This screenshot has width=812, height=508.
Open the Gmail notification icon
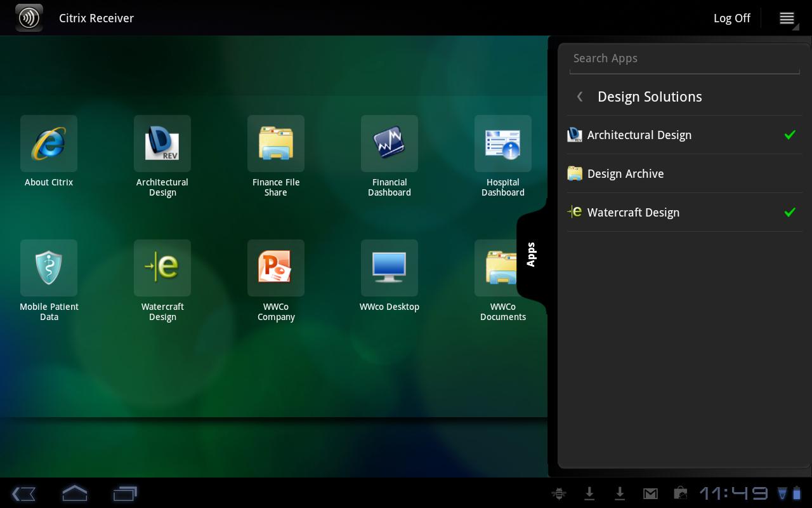click(650, 493)
